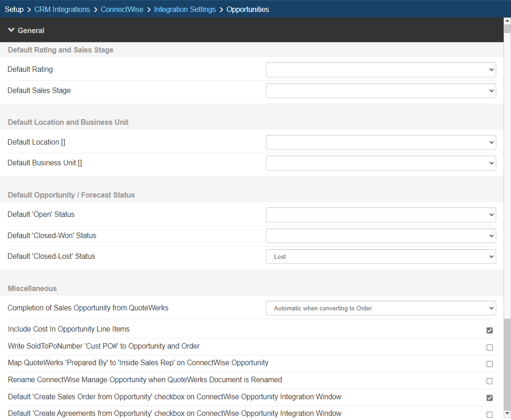Uncheck Default 'Create Sales Order from Opportunity'
511x420 pixels.
click(489, 398)
